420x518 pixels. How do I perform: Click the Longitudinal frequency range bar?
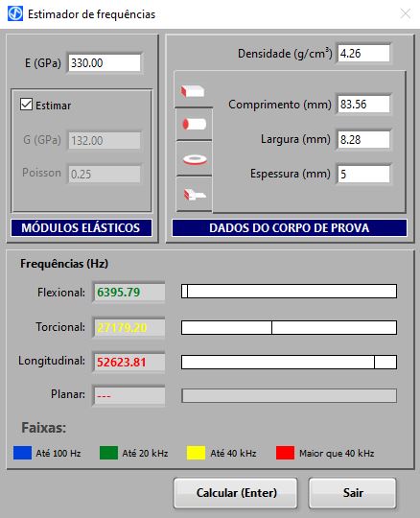(289, 362)
